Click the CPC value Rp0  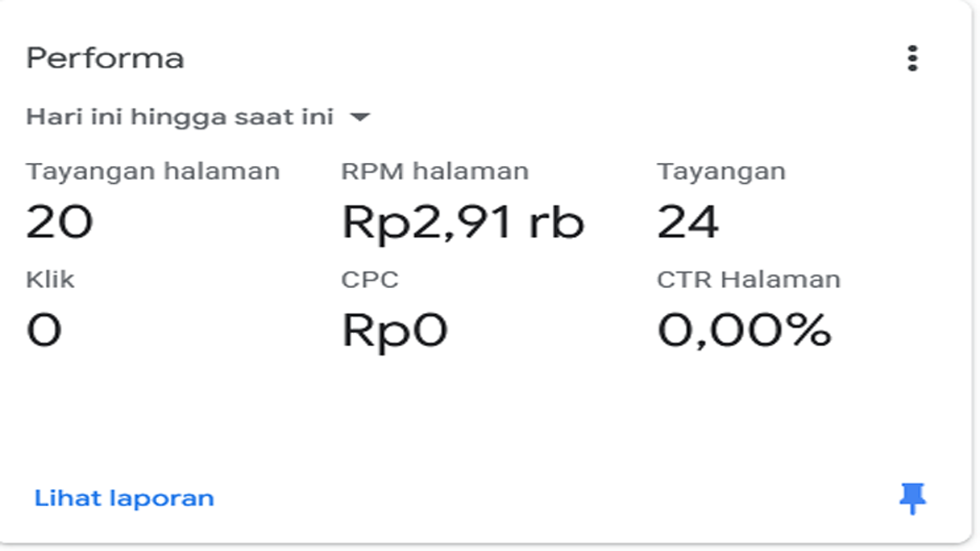coord(396,332)
